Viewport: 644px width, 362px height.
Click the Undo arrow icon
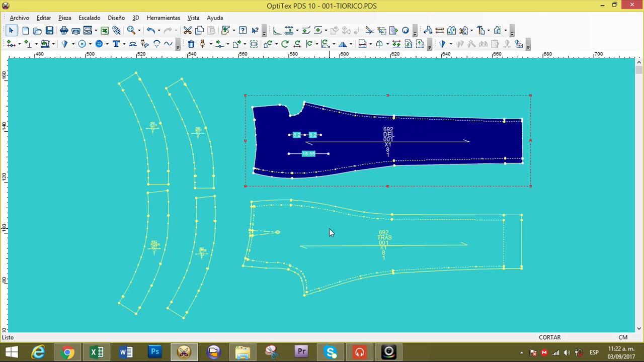point(150,31)
